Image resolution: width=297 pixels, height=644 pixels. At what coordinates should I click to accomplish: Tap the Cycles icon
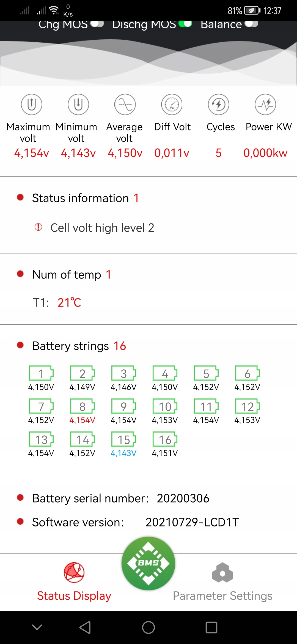(x=219, y=104)
